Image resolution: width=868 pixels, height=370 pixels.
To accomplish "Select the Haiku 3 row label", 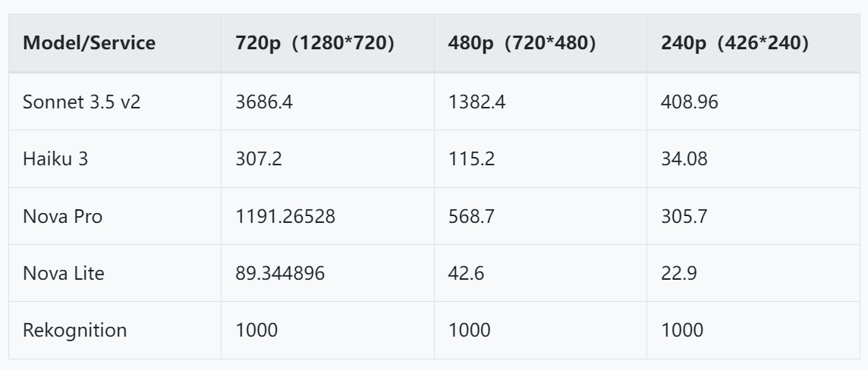I will click(x=55, y=158).
